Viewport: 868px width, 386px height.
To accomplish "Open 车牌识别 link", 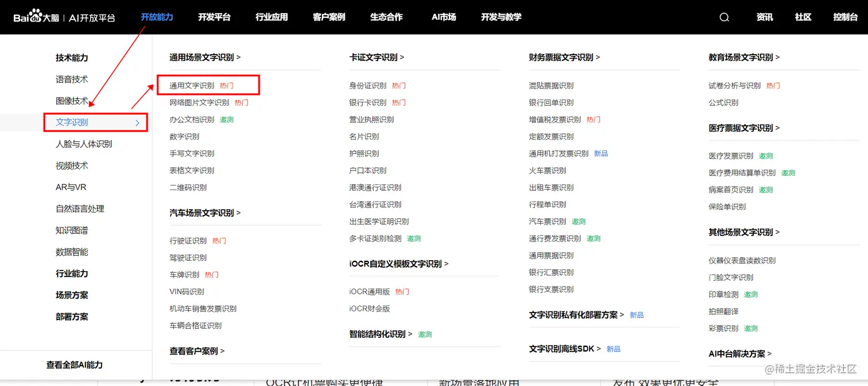I will 184,275.
